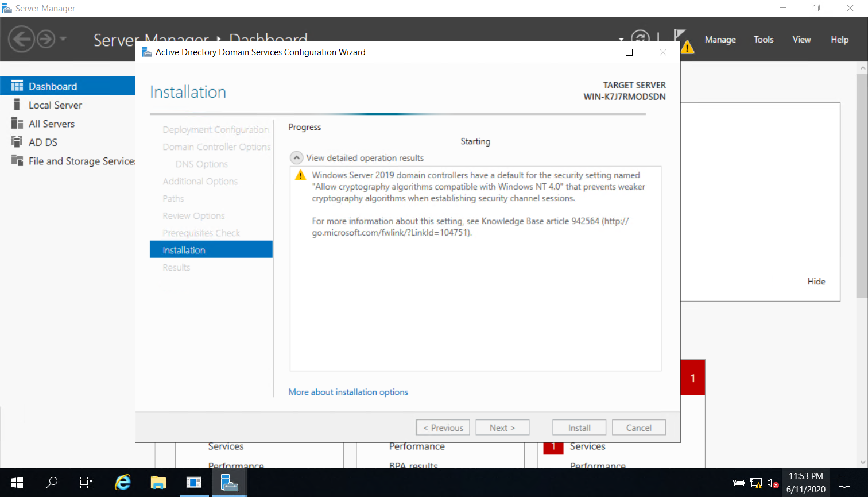Open the More about installation options link
The height and width of the screenshot is (497, 868).
348,392
